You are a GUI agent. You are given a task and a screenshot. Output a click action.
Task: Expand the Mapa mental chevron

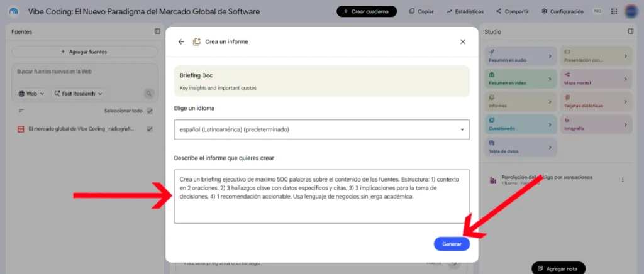pyautogui.click(x=626, y=79)
